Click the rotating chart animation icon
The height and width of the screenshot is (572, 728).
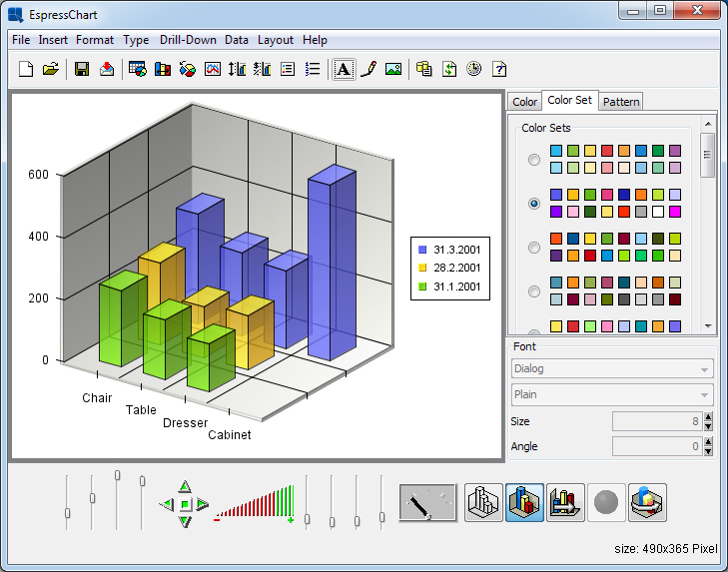point(647,503)
